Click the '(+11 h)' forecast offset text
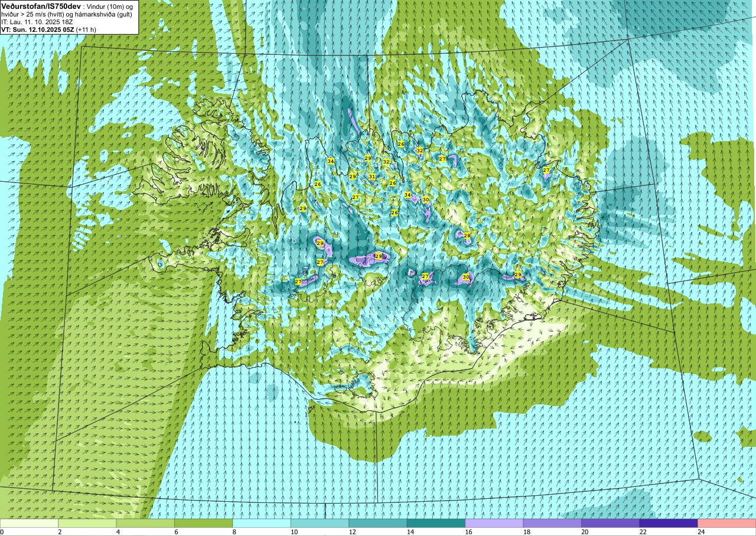The image size is (756, 536). (x=87, y=29)
